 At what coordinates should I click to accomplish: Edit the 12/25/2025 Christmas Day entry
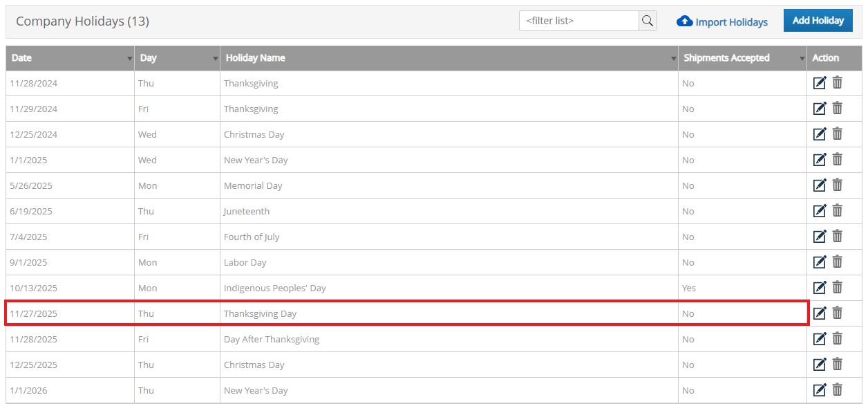[820, 365]
